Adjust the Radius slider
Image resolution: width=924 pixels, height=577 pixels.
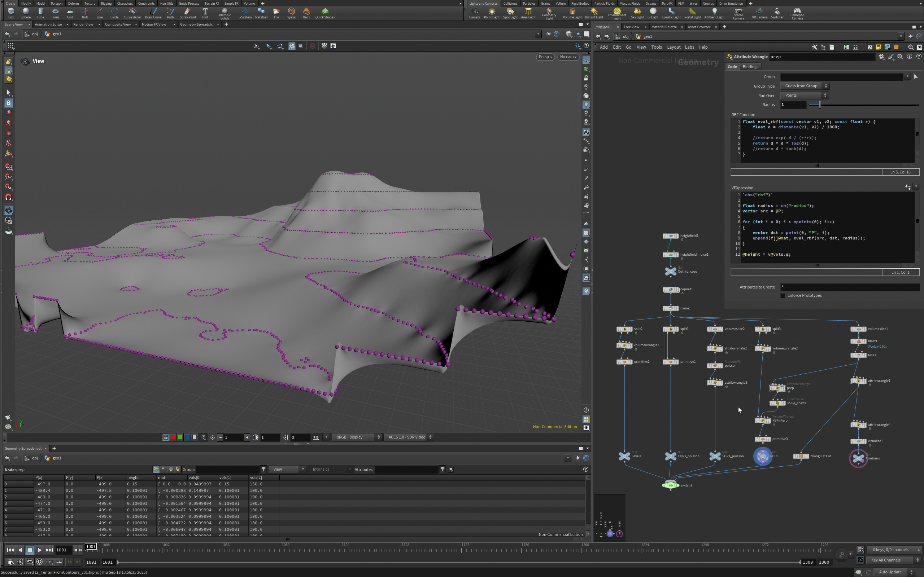point(819,105)
